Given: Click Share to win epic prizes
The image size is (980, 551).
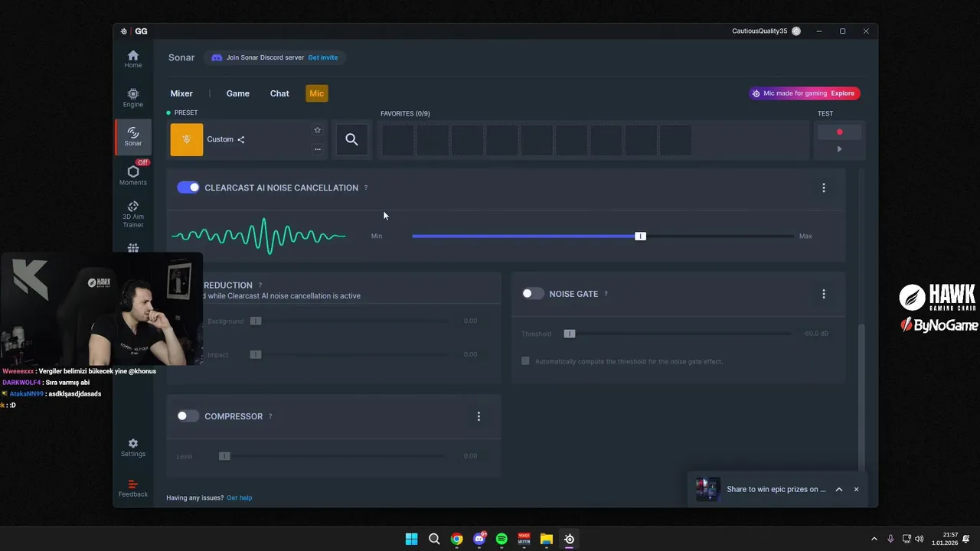Looking at the screenshot, I should pos(776,489).
